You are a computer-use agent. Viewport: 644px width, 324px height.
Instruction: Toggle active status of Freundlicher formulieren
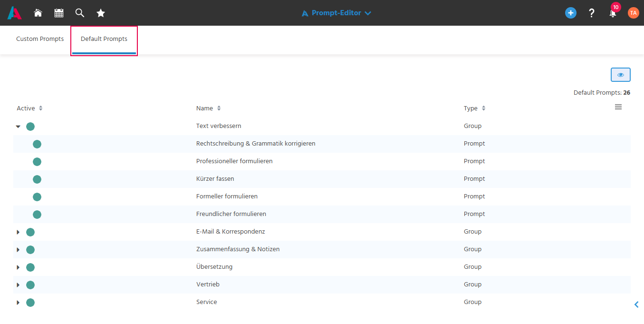(37, 215)
